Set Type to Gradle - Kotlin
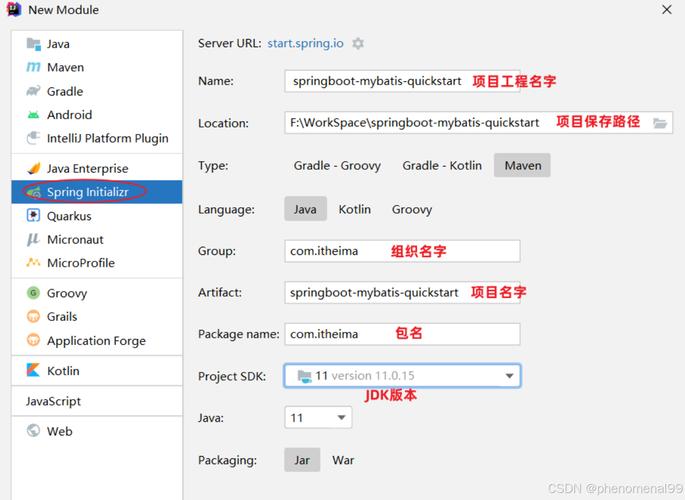685x500 pixels. click(x=442, y=166)
